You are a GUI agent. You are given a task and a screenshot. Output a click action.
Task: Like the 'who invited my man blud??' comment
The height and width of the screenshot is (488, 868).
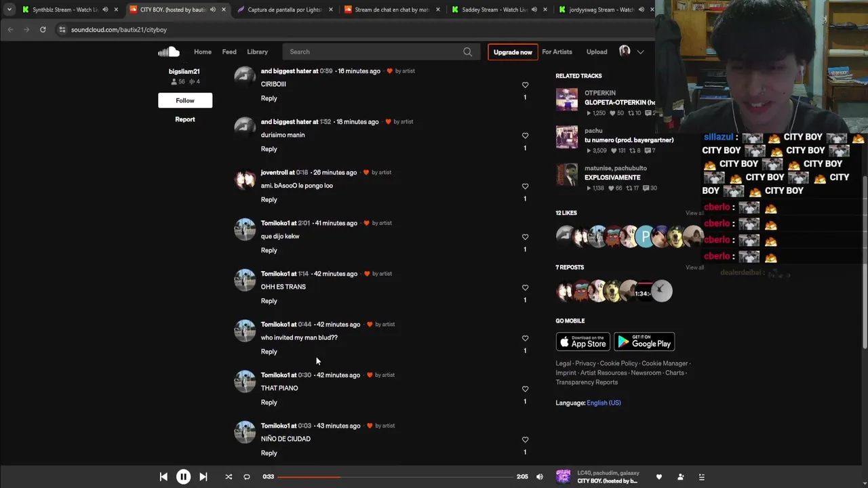525,338
